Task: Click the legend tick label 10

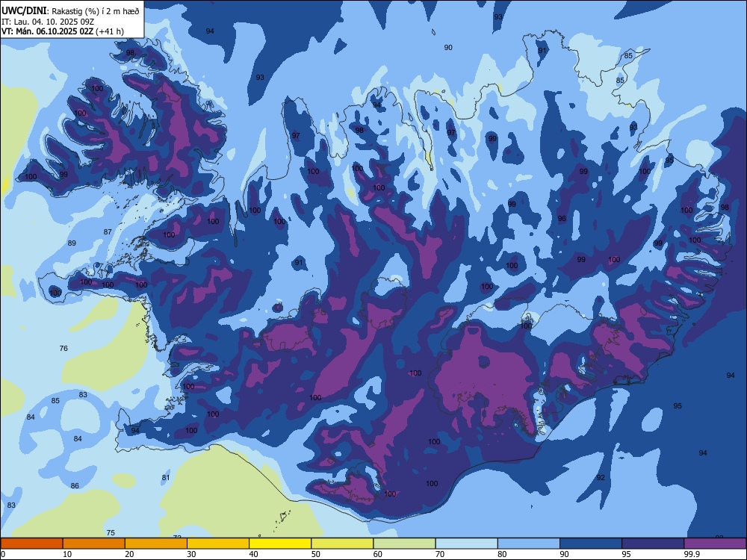Action: click(x=67, y=554)
